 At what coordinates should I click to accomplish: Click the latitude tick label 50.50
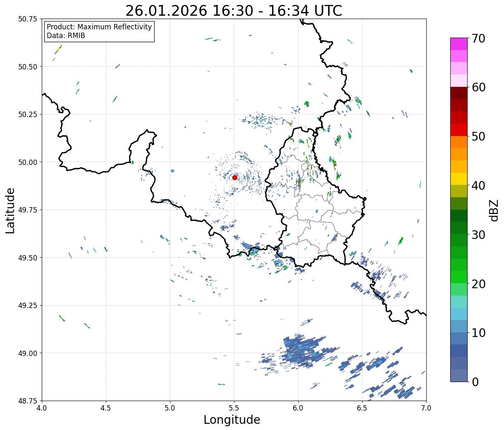(28, 67)
